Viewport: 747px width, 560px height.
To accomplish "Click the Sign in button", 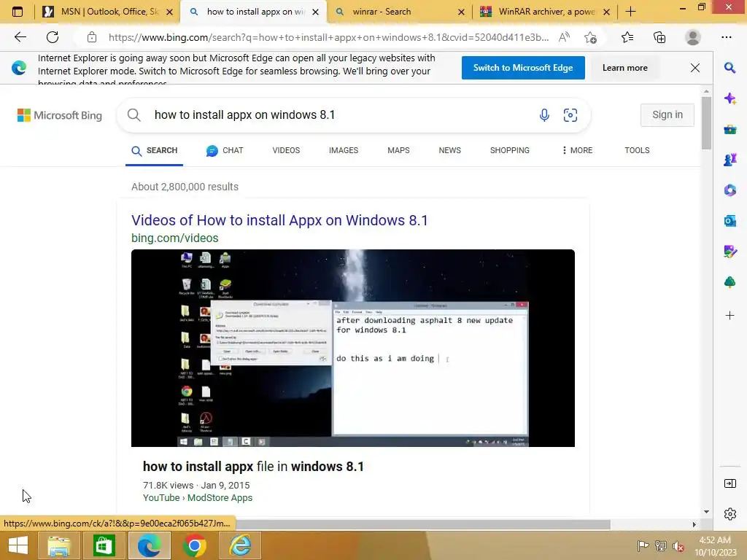I will point(667,114).
